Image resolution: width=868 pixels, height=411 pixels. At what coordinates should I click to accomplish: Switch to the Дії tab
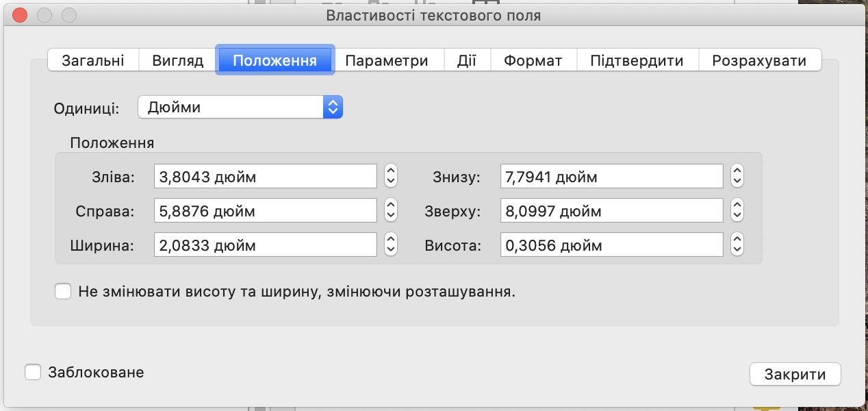click(x=468, y=60)
